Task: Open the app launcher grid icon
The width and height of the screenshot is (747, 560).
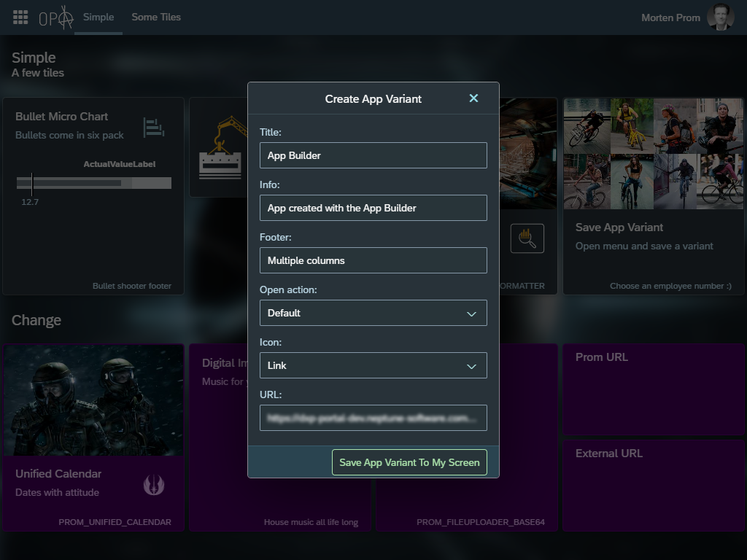Action: point(20,17)
